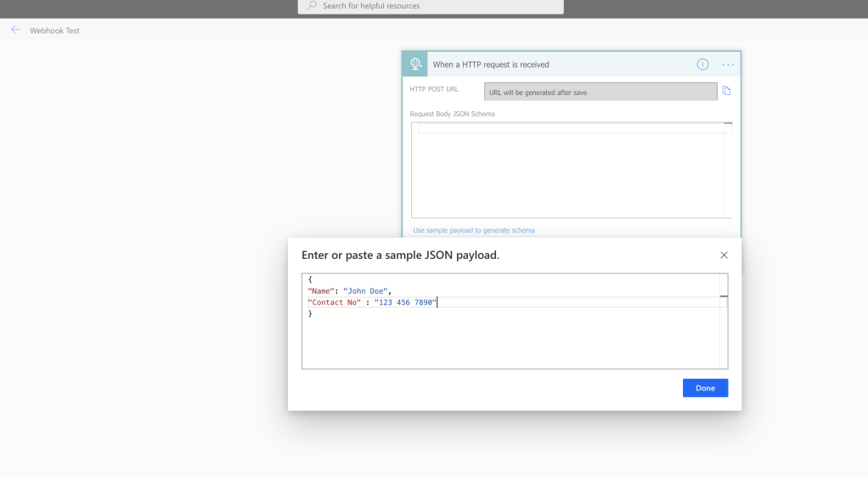
Task: Click the search magnifier icon
Action: pyautogui.click(x=311, y=6)
